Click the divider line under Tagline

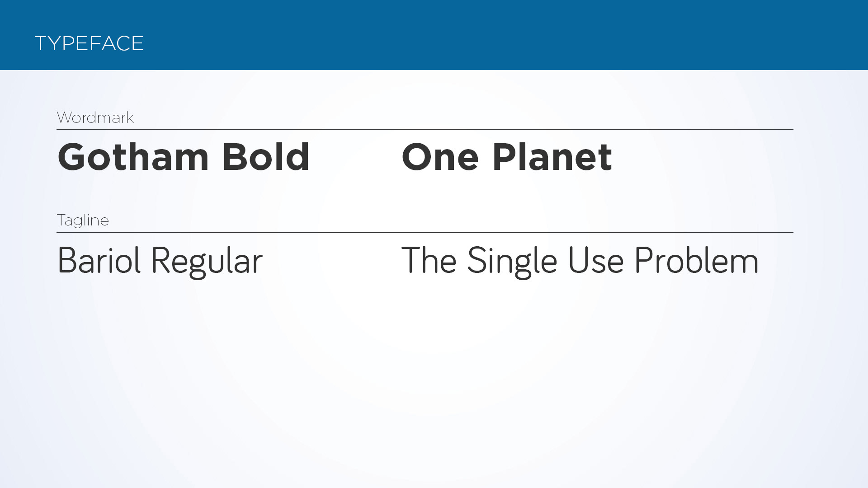tap(425, 233)
